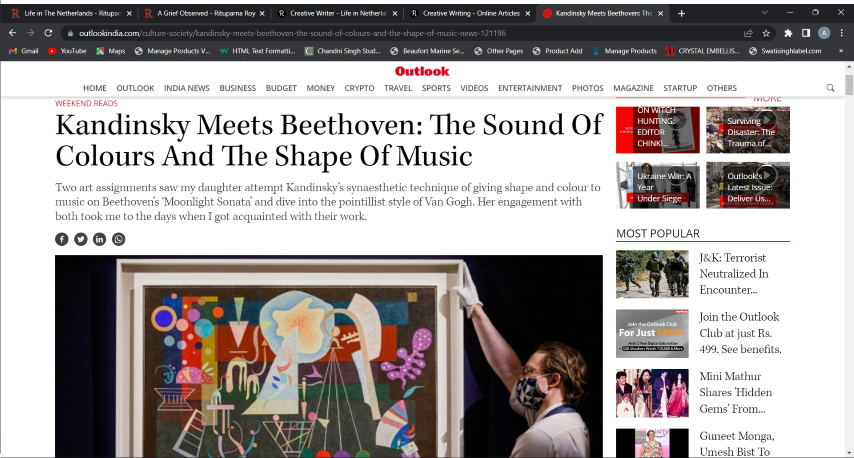Open the YouTube bookmark

[67, 51]
